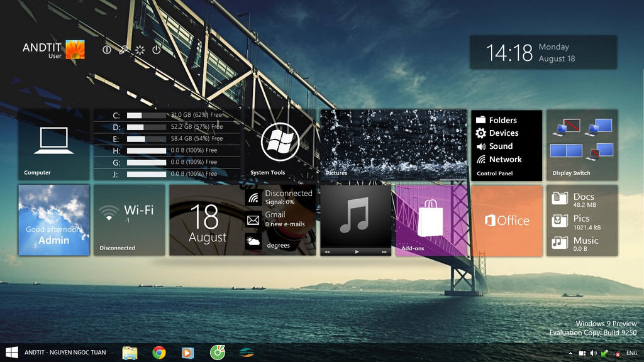Click the Wi-Fi Disconnected status label
Viewport: 644px width, 362px height.
point(117,248)
